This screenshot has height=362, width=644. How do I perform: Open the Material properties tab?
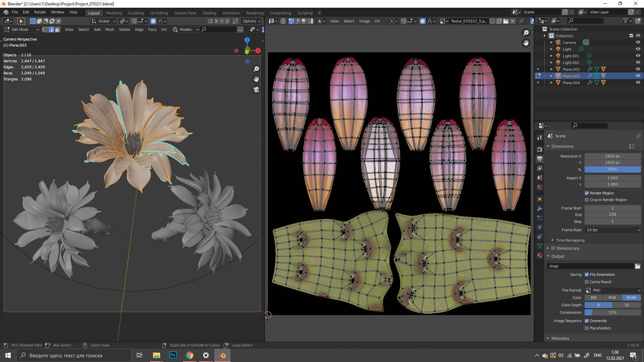click(x=539, y=255)
